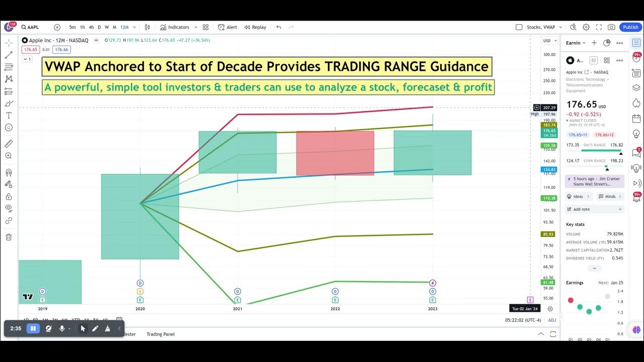Image resolution: width=644 pixels, height=362 pixels.
Task: Activate the zoom in tool
Action: (x=9, y=156)
